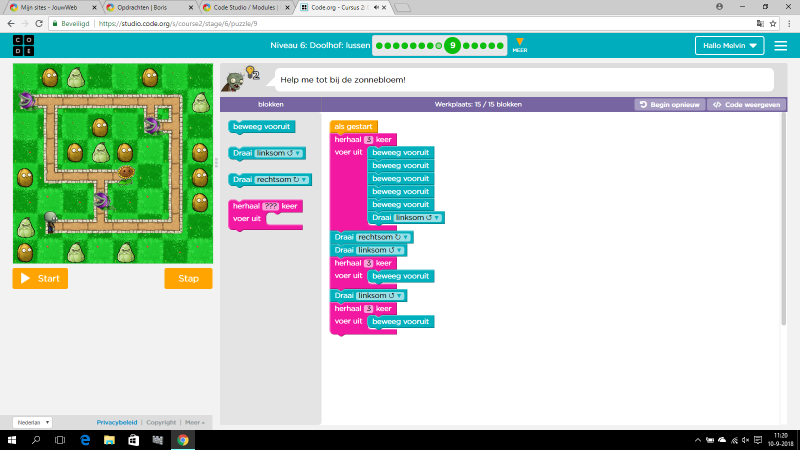Image resolution: width=800 pixels, height=450 pixels.
Task: Open rechtsom dropdown on the workspace Draai block
Action: point(383,237)
